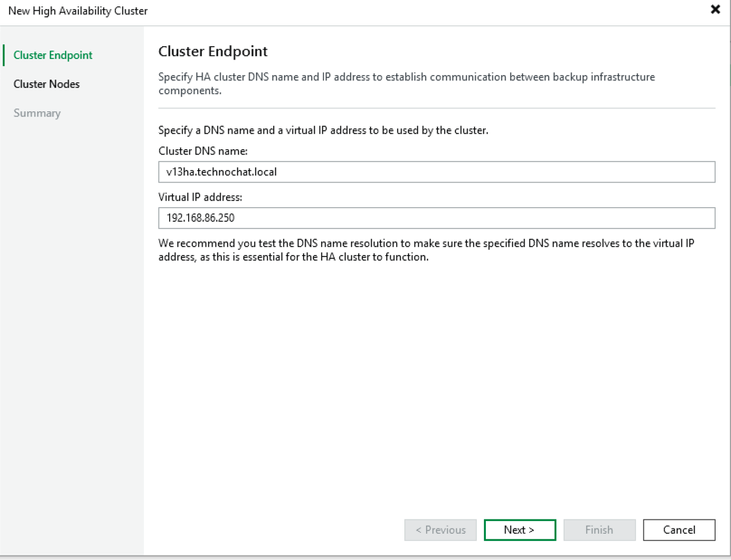This screenshot has height=560, width=731.
Task: Click the New High Availability Cluster title bar
Action: coord(271,11)
